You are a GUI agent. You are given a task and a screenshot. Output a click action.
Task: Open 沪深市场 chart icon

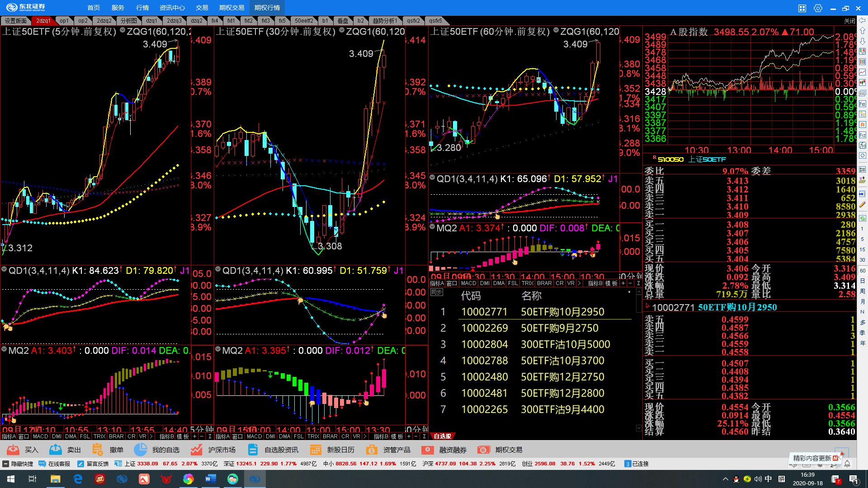196,450
